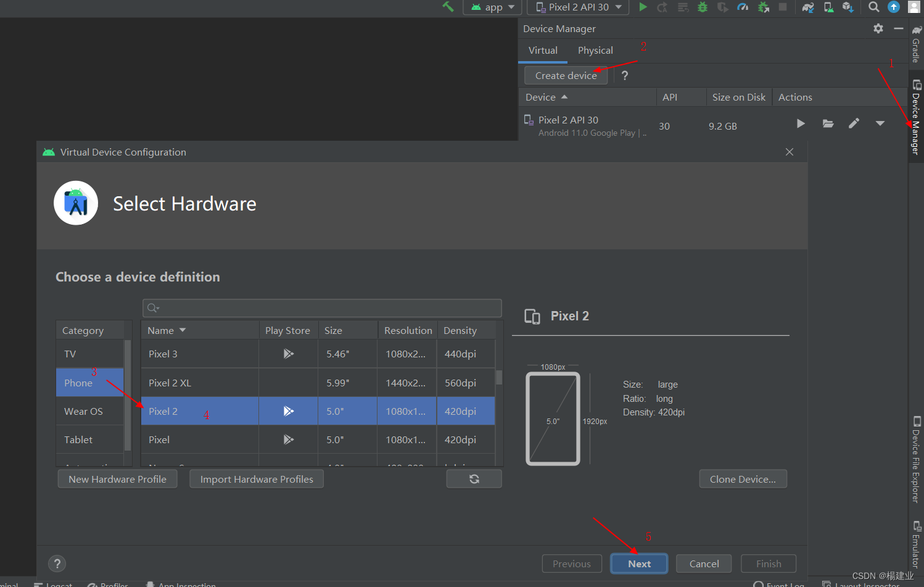Viewport: 924px width, 587px height.
Task: Click the Device Manager toolbar icon
Action: 828,7
